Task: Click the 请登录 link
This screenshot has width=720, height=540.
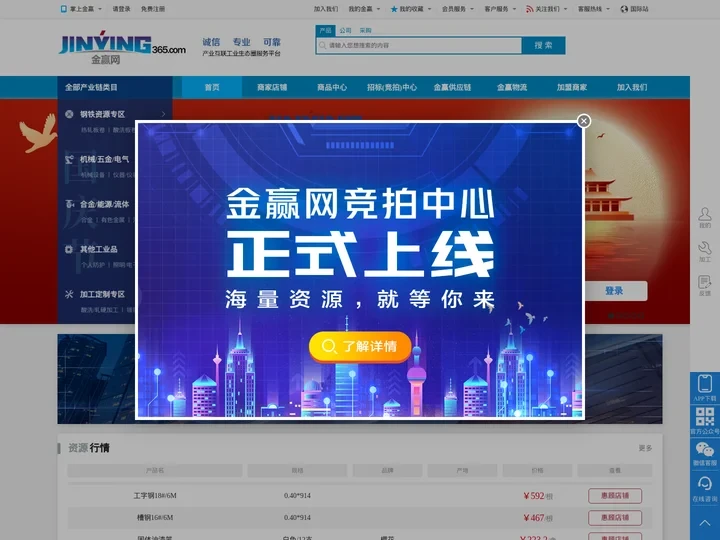Action: pos(122,9)
